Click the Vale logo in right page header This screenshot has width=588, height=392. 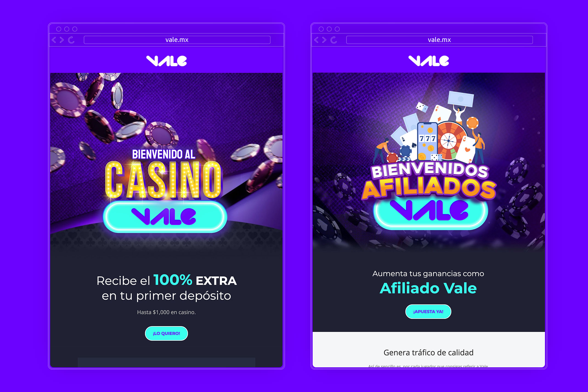click(x=429, y=61)
